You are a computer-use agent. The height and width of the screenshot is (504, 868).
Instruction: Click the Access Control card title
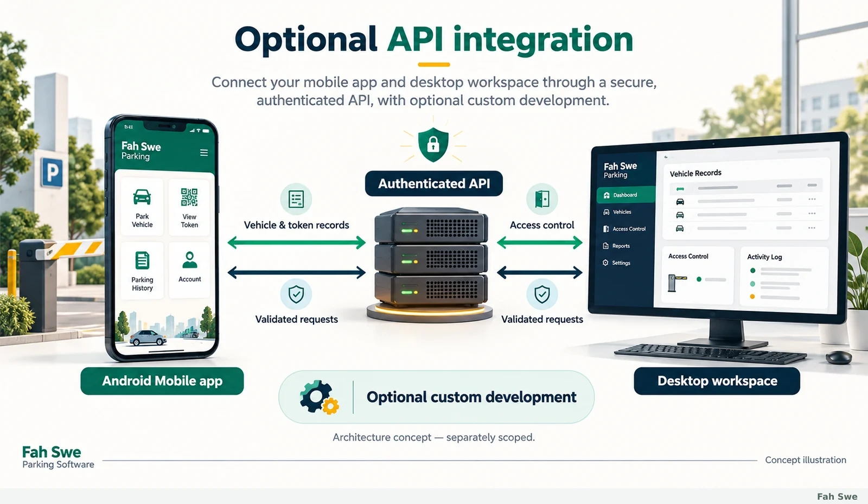(x=688, y=256)
